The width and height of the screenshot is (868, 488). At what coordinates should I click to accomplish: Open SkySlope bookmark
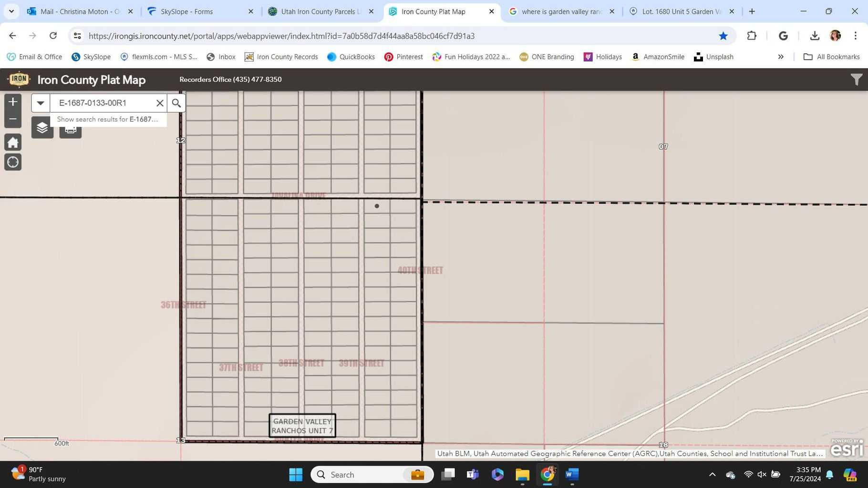point(91,57)
